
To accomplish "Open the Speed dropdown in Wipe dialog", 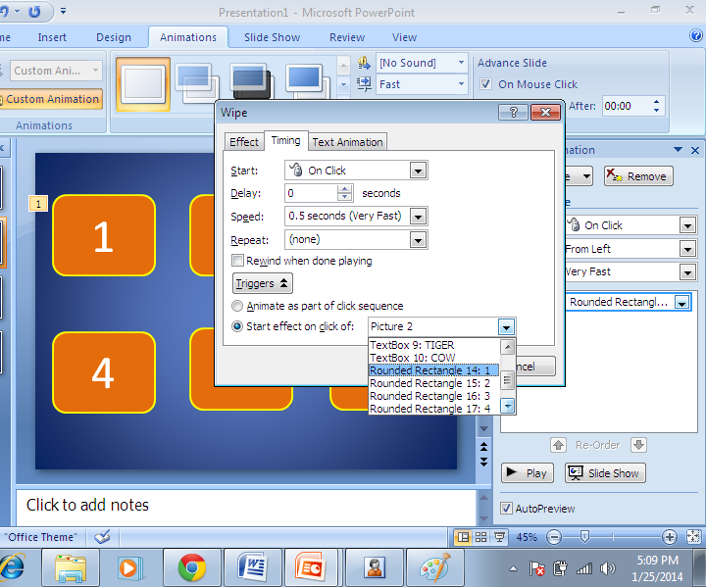I will click(x=418, y=217).
